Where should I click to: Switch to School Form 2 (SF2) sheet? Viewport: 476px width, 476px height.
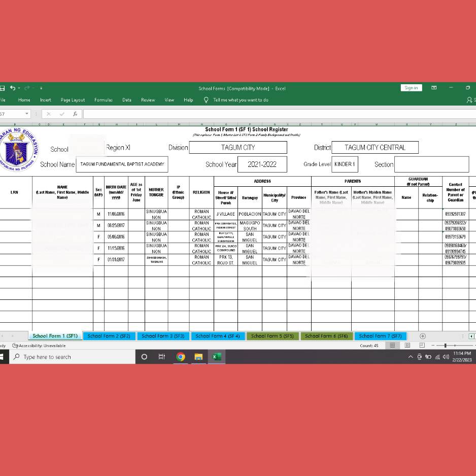tap(109, 336)
